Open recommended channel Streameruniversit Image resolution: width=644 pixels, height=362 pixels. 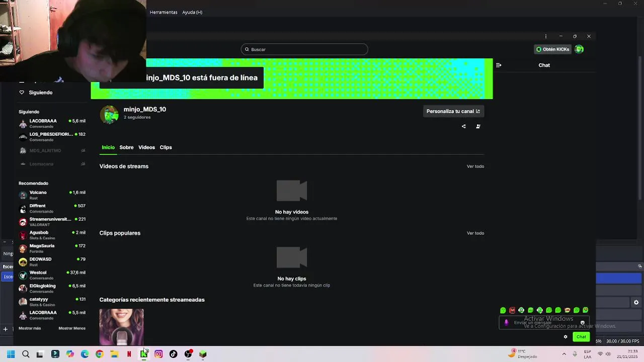52,222
